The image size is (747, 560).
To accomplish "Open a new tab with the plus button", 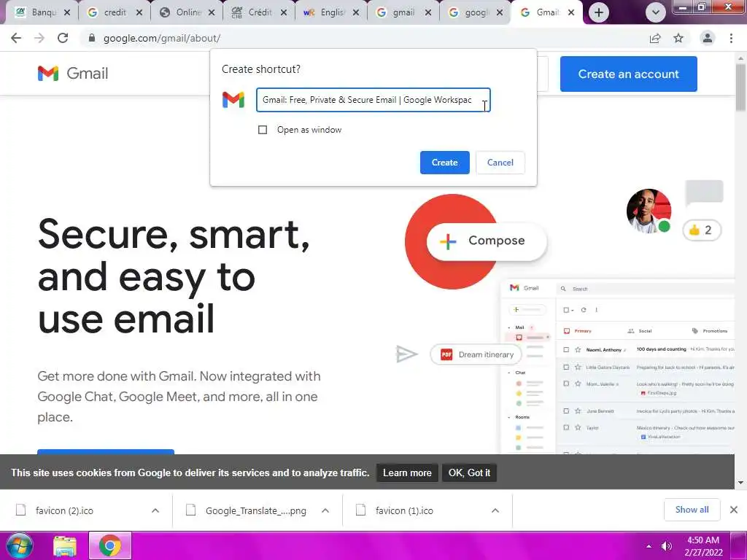I will 599,12.
